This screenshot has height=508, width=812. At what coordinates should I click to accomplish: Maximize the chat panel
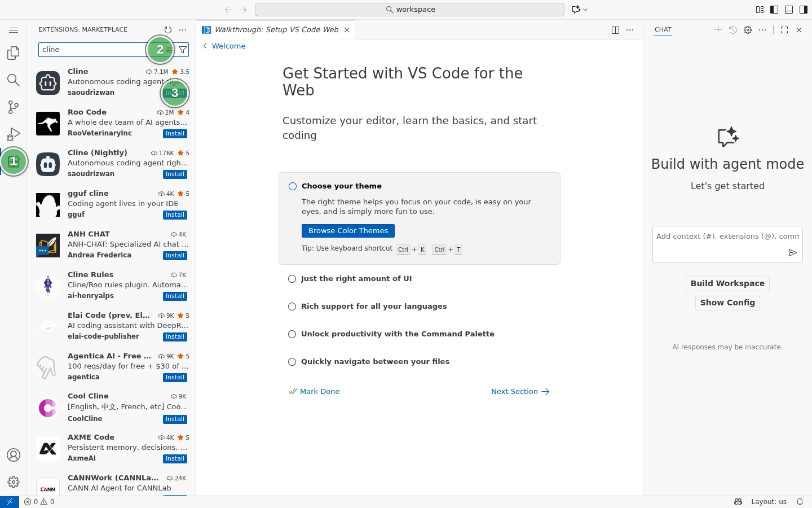point(784,30)
